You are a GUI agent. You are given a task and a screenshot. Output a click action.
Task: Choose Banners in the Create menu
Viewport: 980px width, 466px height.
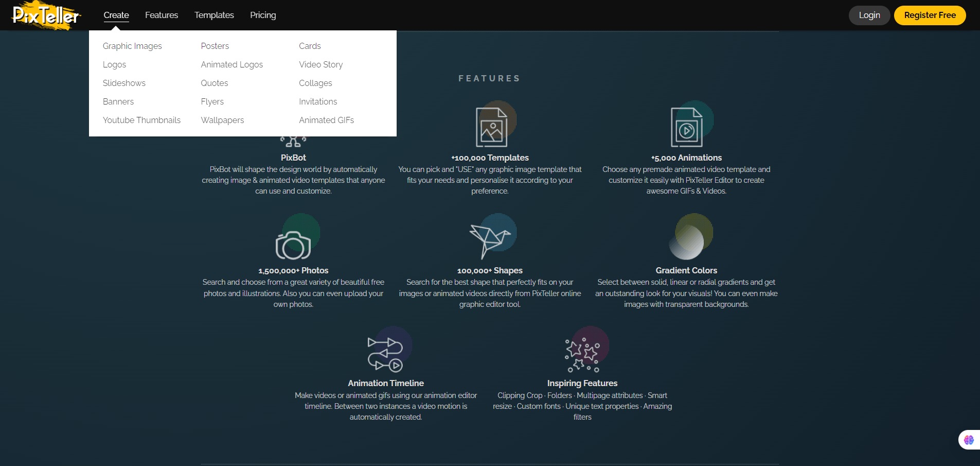click(118, 101)
